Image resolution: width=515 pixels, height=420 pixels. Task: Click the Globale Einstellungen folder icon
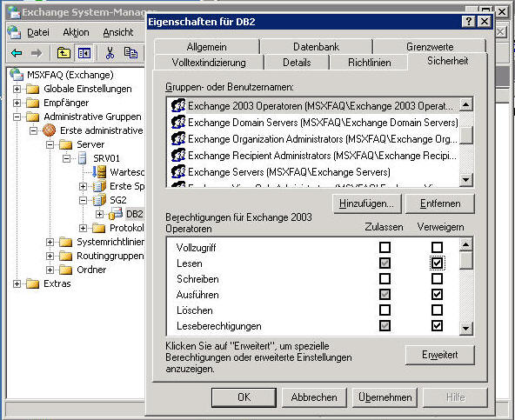33,89
